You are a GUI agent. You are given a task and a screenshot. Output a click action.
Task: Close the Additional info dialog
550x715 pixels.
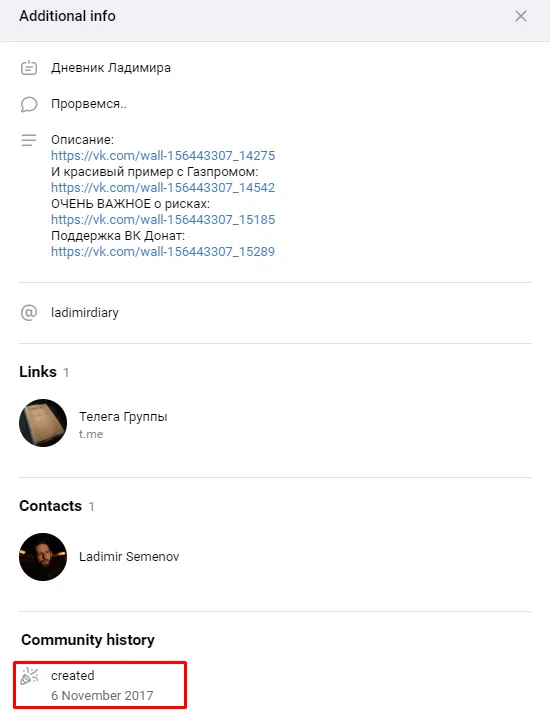click(520, 16)
